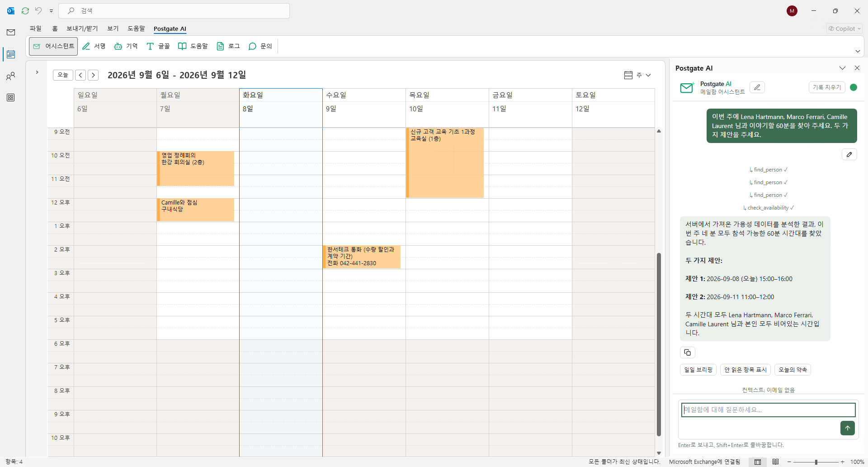868x467 pixels.
Task: Go to next week arrow
Action: (x=93, y=75)
